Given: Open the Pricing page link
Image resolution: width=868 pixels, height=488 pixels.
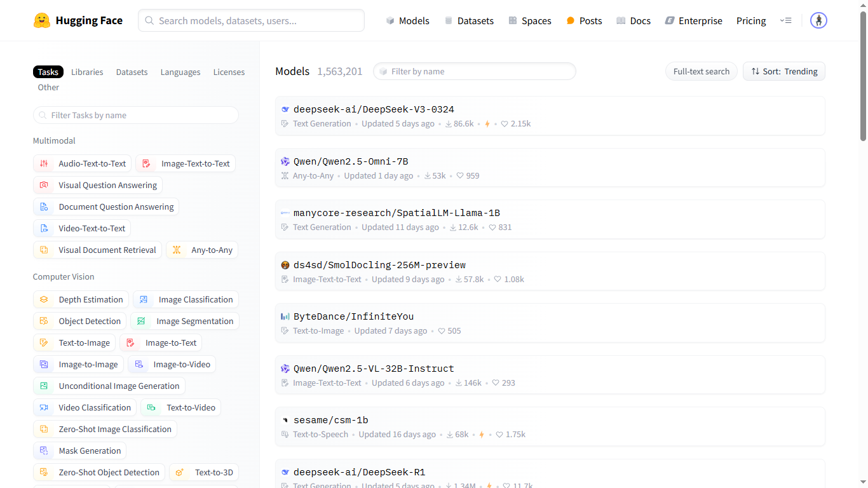Looking at the screenshot, I should click(751, 20).
